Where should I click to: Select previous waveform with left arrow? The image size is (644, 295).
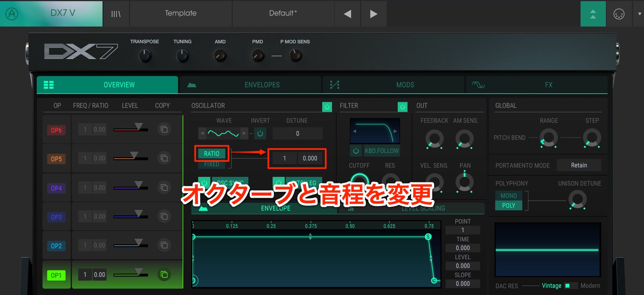202,133
